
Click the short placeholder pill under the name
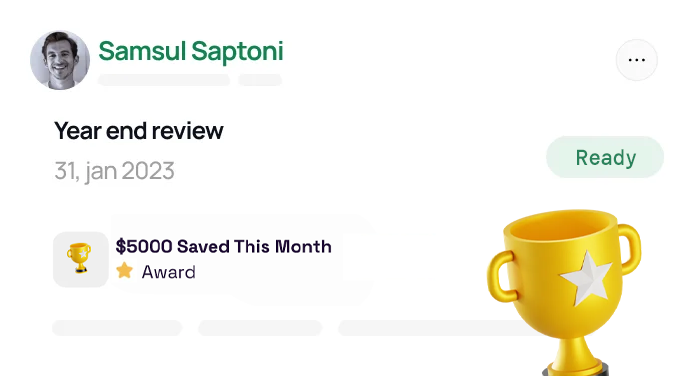click(260, 80)
